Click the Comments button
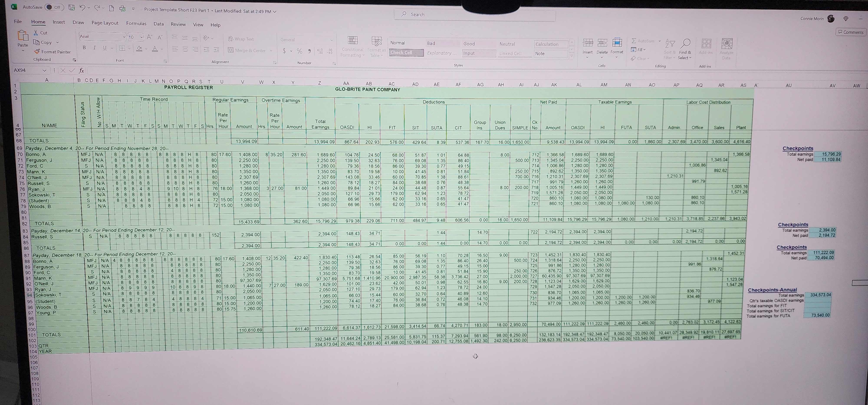Screen dimensions: 868x405 851,32
